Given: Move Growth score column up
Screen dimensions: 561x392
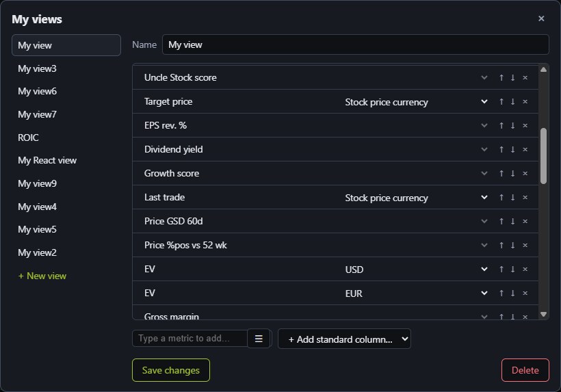Looking at the screenshot, I should [501, 174].
